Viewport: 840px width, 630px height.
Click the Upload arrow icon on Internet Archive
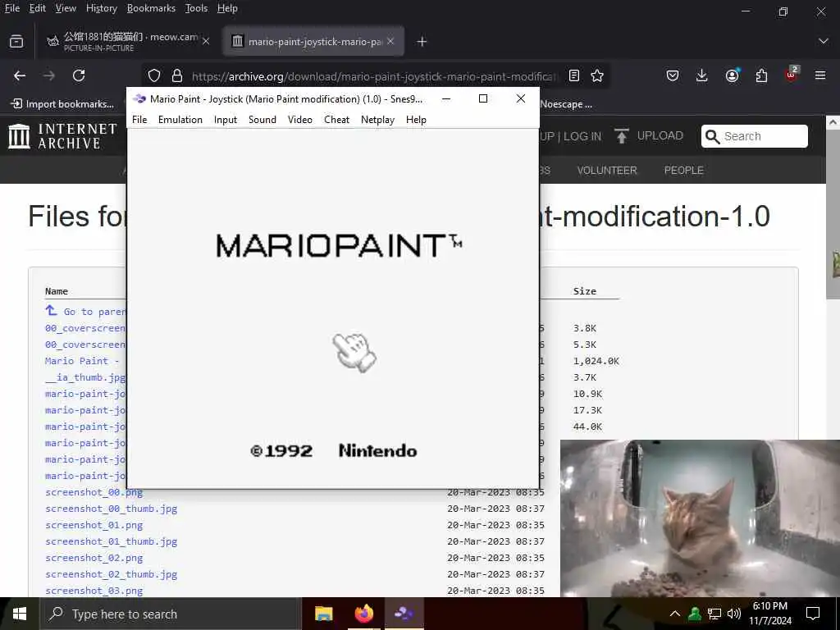coord(622,136)
